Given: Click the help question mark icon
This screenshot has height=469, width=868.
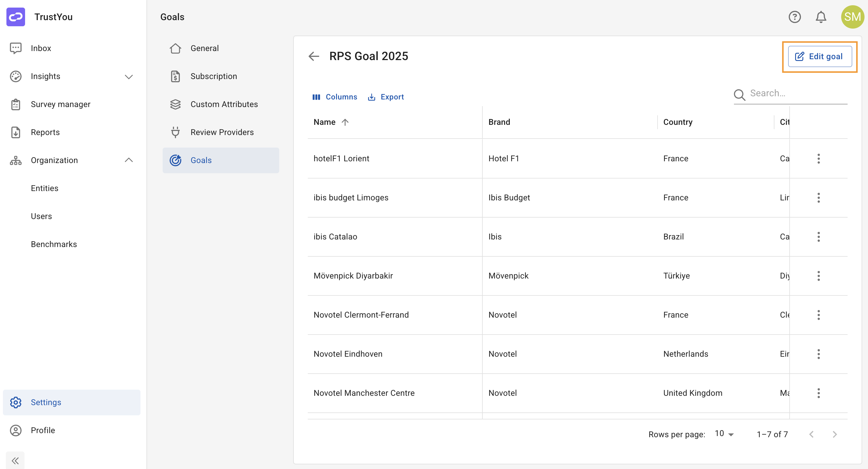Looking at the screenshot, I should coord(794,17).
